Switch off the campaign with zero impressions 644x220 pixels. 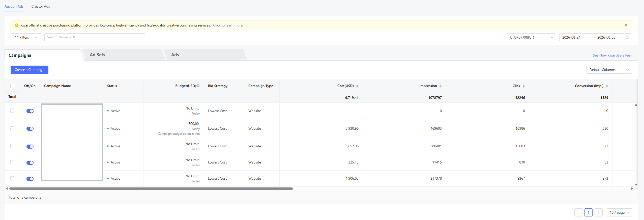[x=30, y=111]
